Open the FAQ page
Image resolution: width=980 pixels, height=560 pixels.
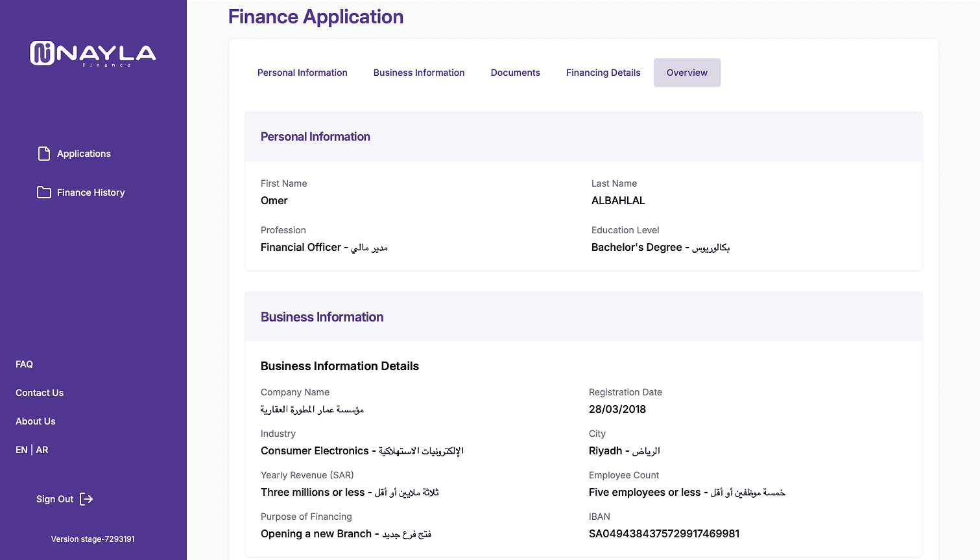(24, 364)
